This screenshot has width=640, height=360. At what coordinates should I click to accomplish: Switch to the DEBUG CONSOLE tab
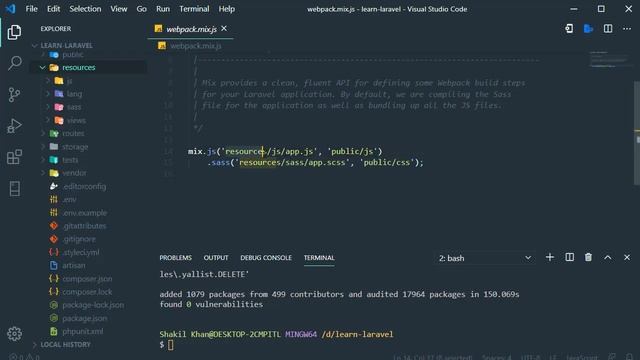[266, 258]
